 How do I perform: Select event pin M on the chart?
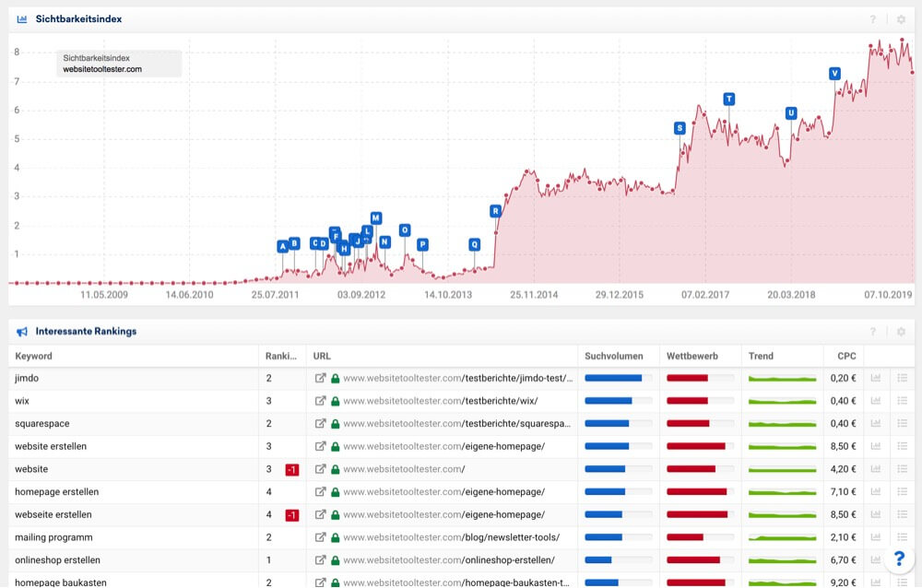[x=376, y=218]
